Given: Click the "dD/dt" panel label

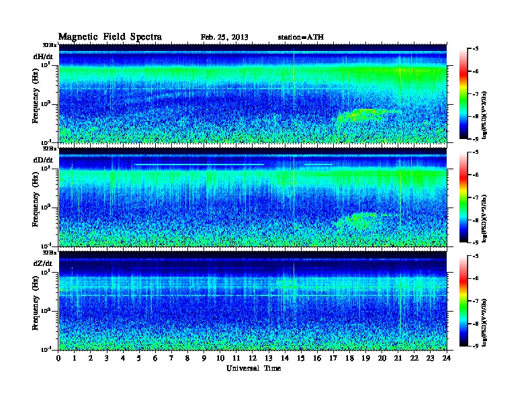Looking at the screenshot, I should pyautogui.click(x=43, y=160).
